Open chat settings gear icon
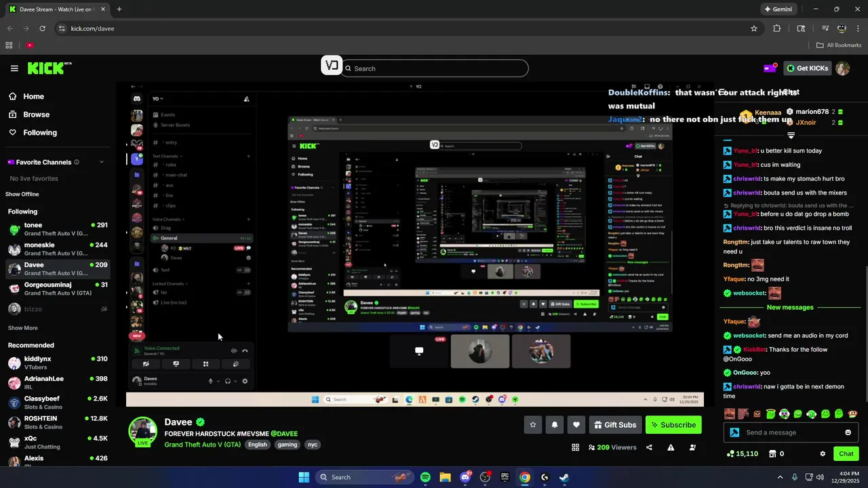 point(823,453)
